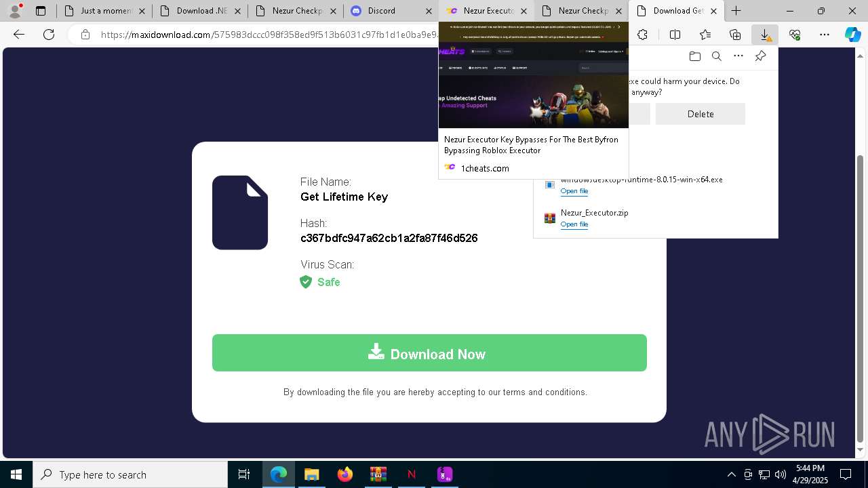Open the volume speaker tray icon
868x488 pixels.
pos(780,474)
